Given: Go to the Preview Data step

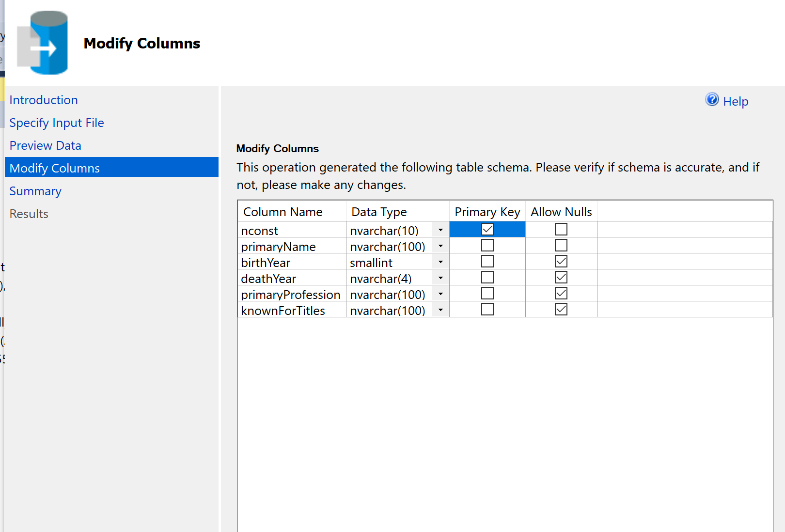Looking at the screenshot, I should pos(45,145).
